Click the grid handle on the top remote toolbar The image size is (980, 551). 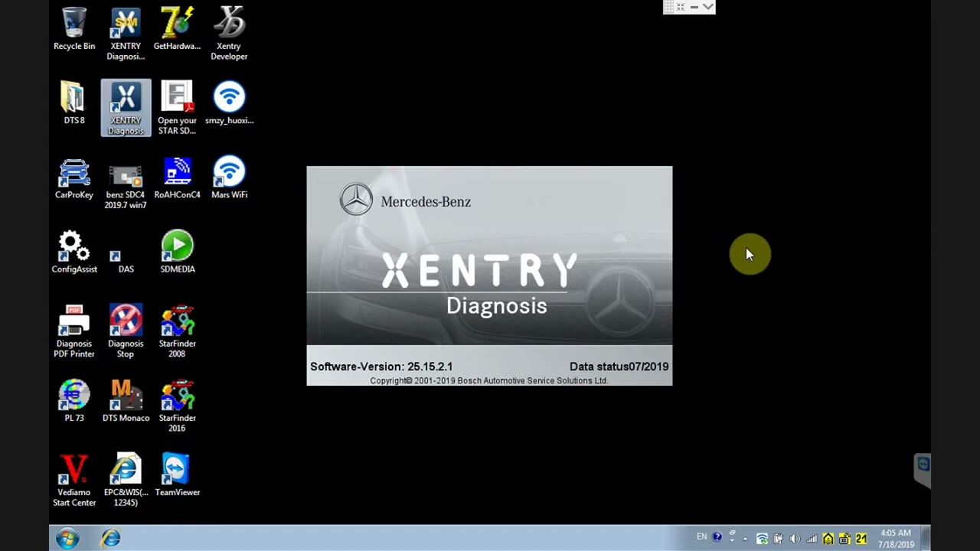point(668,7)
